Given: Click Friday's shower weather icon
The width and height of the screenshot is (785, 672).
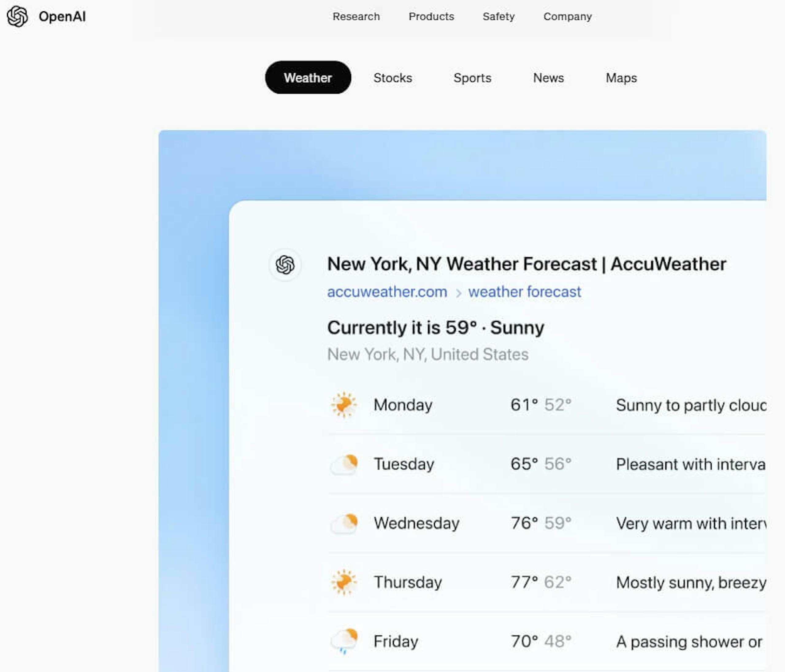Looking at the screenshot, I should 344,641.
